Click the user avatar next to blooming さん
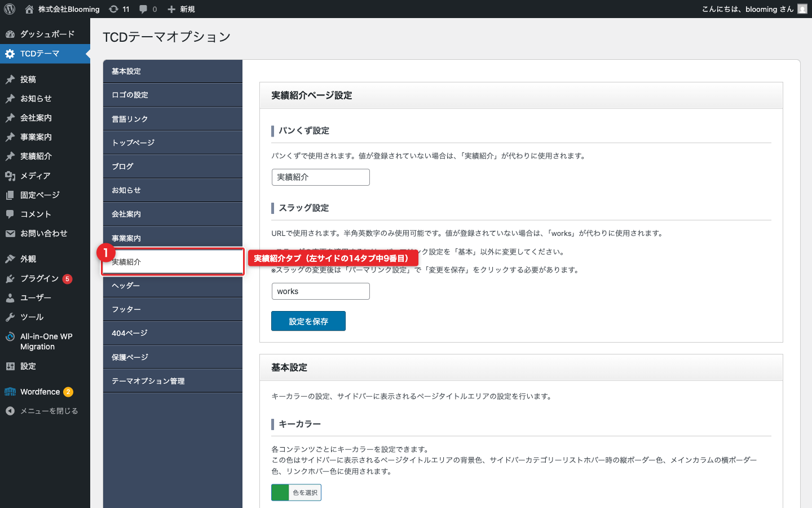812x508 pixels. point(802,9)
